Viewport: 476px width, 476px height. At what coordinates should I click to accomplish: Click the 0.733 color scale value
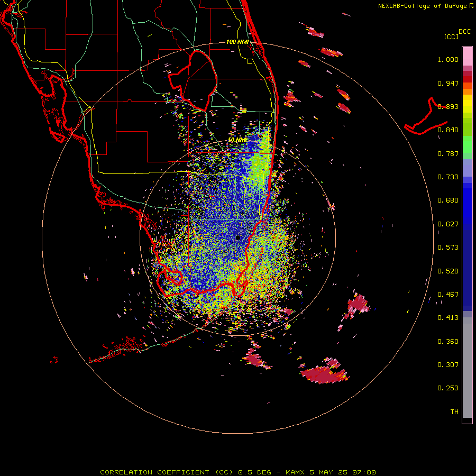448,177
